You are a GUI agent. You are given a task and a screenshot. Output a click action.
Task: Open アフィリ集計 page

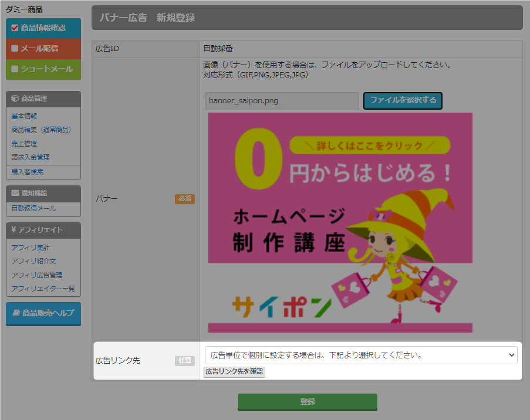pyautogui.click(x=31, y=248)
